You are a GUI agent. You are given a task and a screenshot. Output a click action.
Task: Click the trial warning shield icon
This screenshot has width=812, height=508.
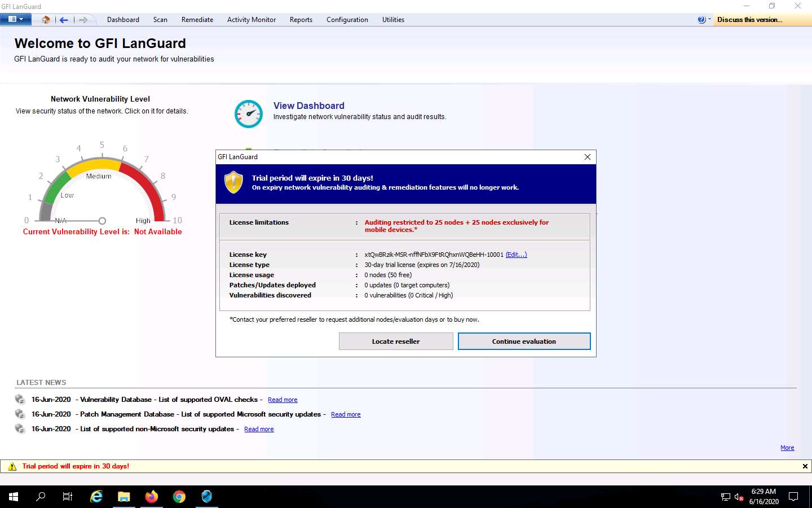233,182
